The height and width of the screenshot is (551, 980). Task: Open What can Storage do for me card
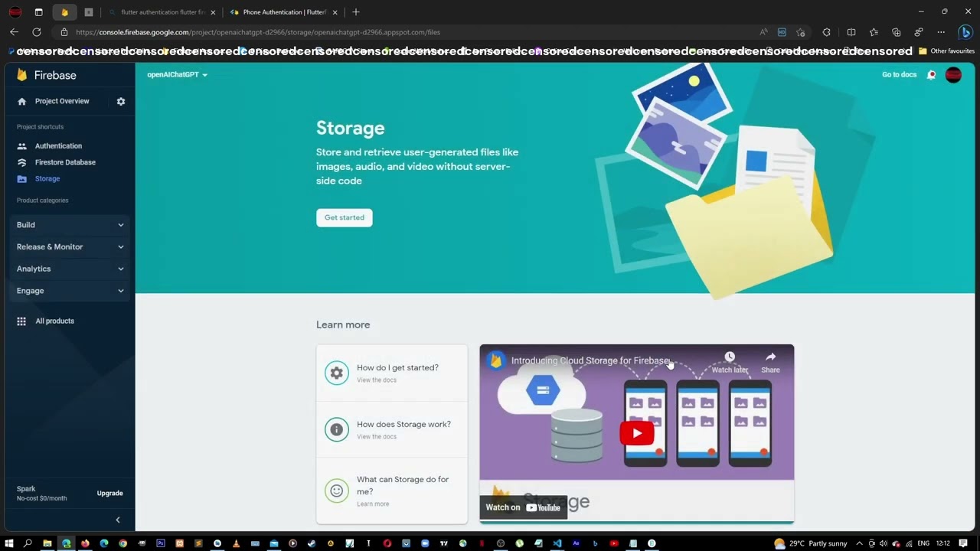pos(392,491)
